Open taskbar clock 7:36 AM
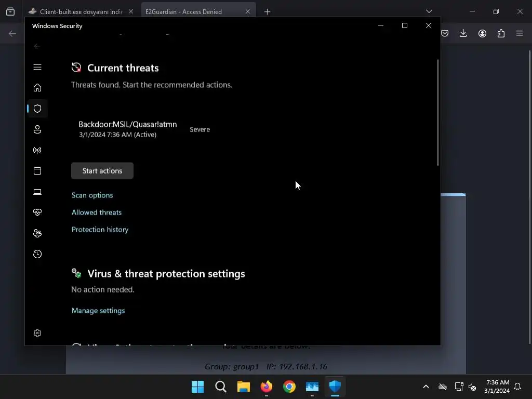Viewport: 532px width, 399px height. (497, 387)
